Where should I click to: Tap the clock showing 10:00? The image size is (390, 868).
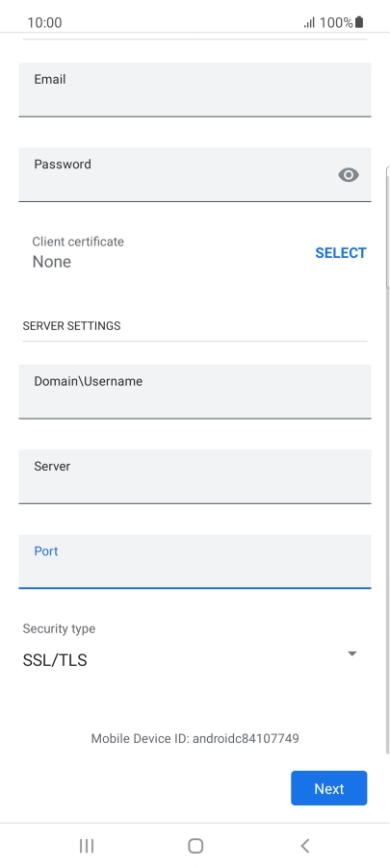click(x=44, y=23)
